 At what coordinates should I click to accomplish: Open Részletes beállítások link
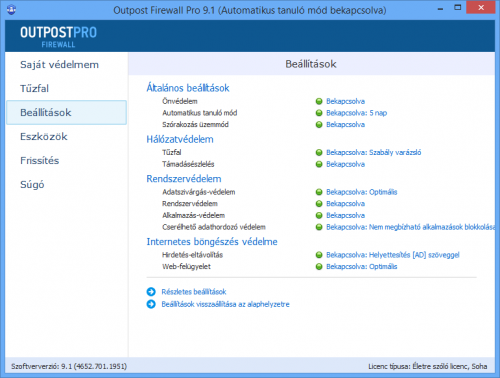coord(194,292)
